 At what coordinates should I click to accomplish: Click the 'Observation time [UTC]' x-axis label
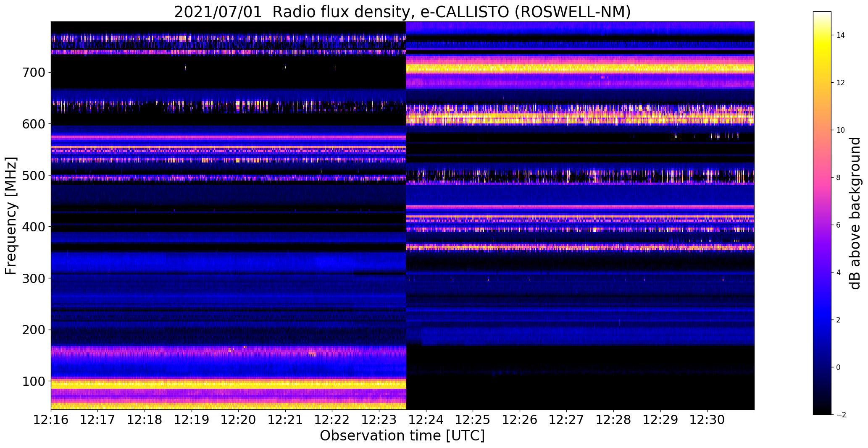click(402, 435)
